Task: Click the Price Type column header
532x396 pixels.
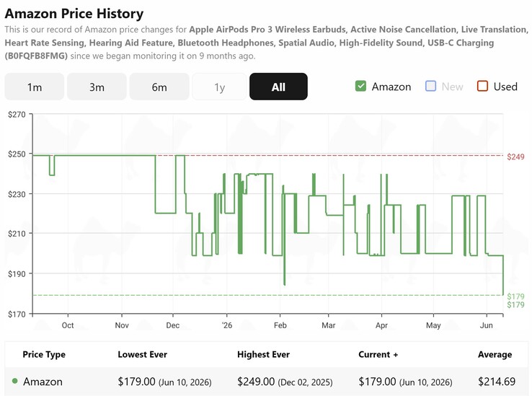Action: tap(44, 354)
